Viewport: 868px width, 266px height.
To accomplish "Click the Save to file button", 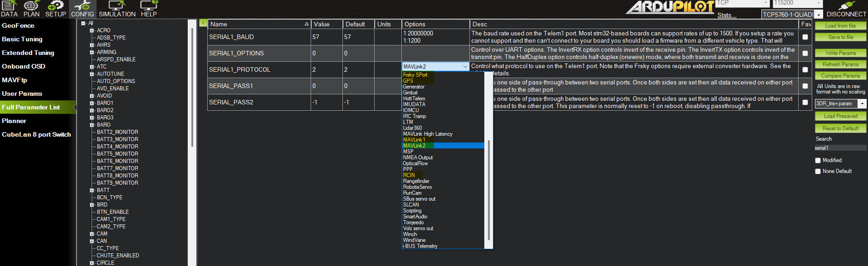I will tap(840, 37).
